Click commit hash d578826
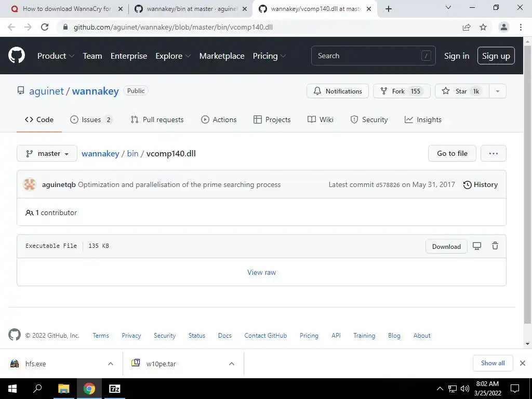The image size is (532, 399). 388,185
